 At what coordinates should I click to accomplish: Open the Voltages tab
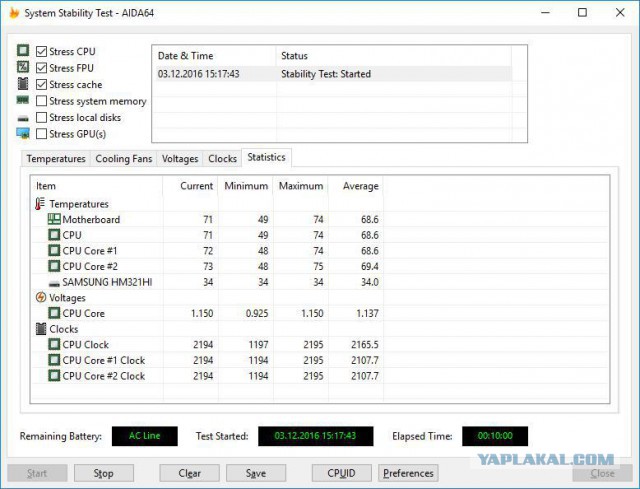[x=180, y=159]
